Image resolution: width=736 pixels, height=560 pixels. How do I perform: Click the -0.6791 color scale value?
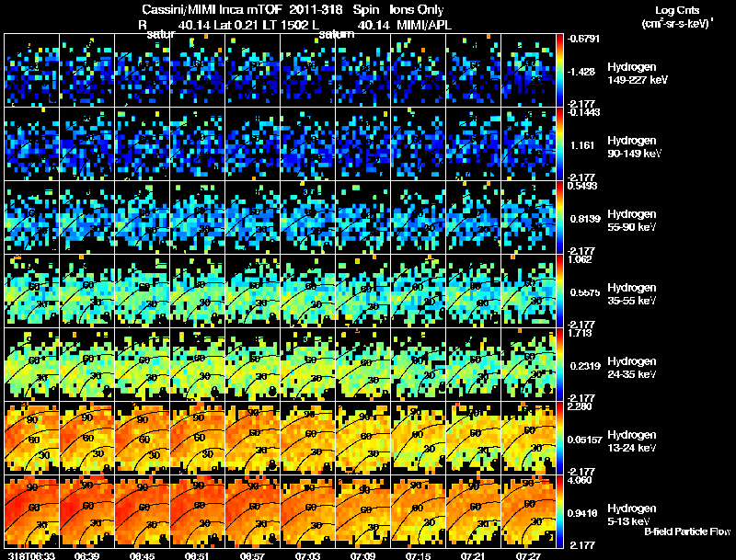(x=583, y=39)
